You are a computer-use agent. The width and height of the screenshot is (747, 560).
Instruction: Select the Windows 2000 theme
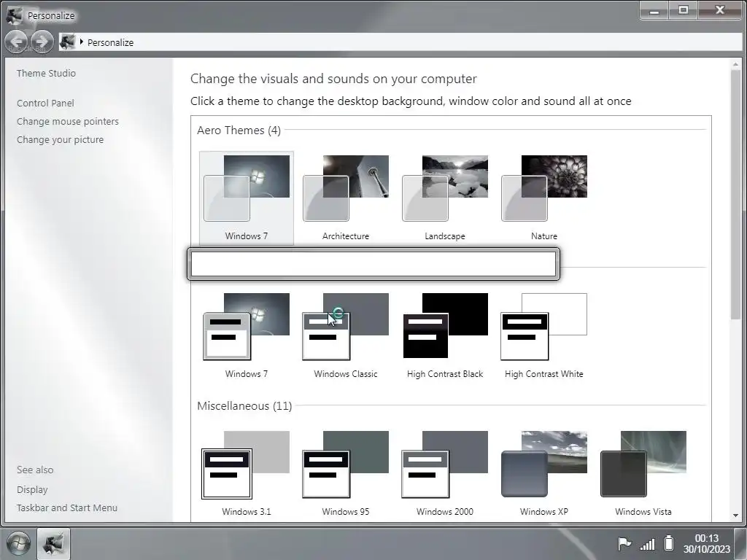coord(444,473)
